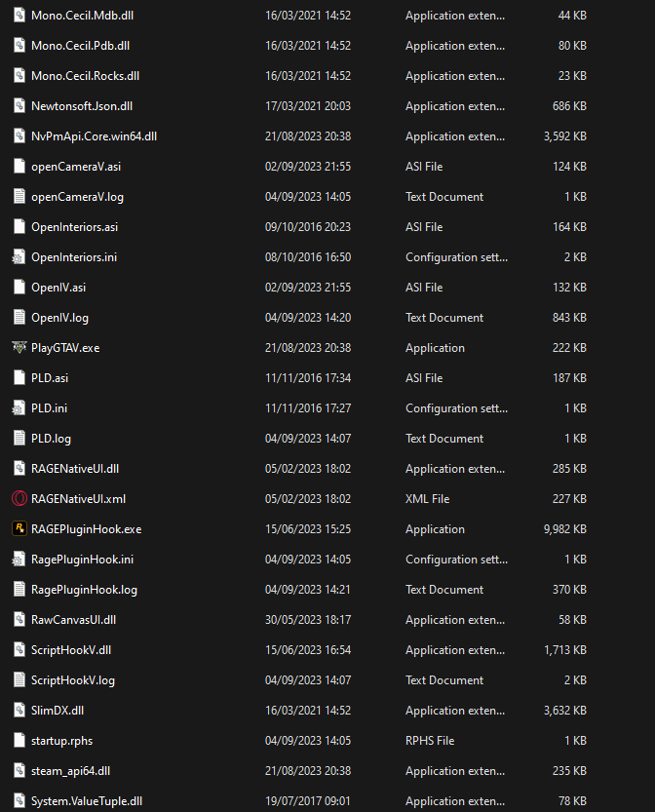Select the 686 KB size value

pos(569,106)
